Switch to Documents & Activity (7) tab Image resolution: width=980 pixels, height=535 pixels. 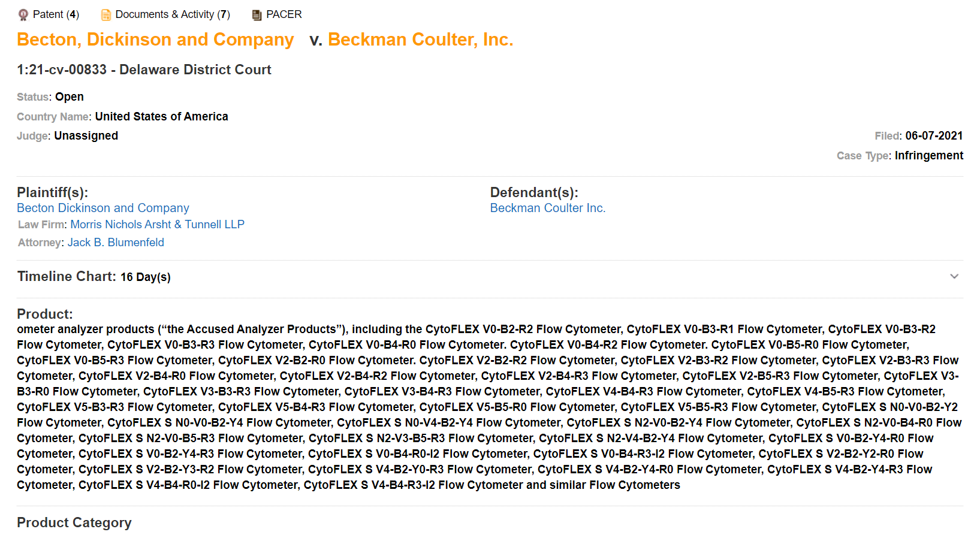coord(173,14)
